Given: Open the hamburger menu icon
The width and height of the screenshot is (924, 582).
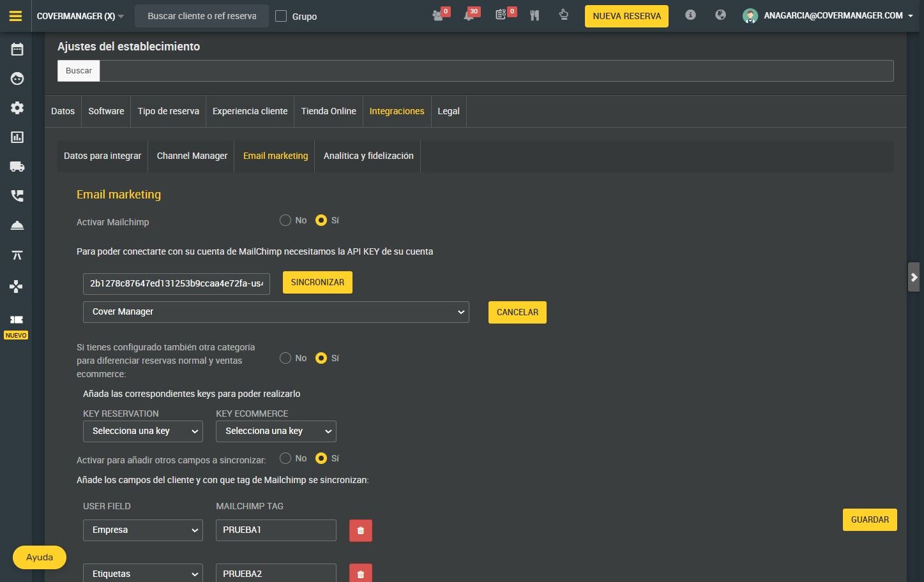Looking at the screenshot, I should coord(15,16).
